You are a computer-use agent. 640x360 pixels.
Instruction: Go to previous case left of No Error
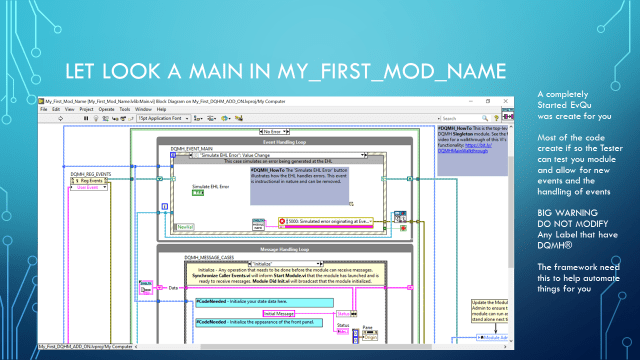(x=261, y=131)
